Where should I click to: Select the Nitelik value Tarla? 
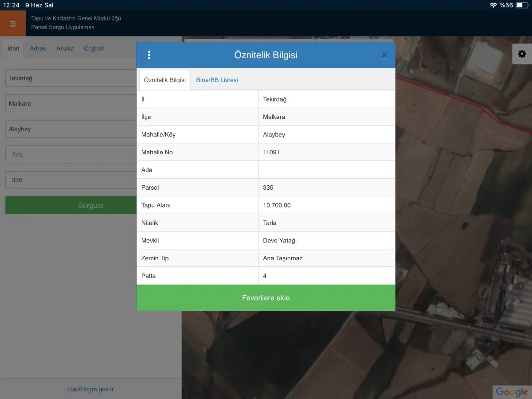pos(270,223)
